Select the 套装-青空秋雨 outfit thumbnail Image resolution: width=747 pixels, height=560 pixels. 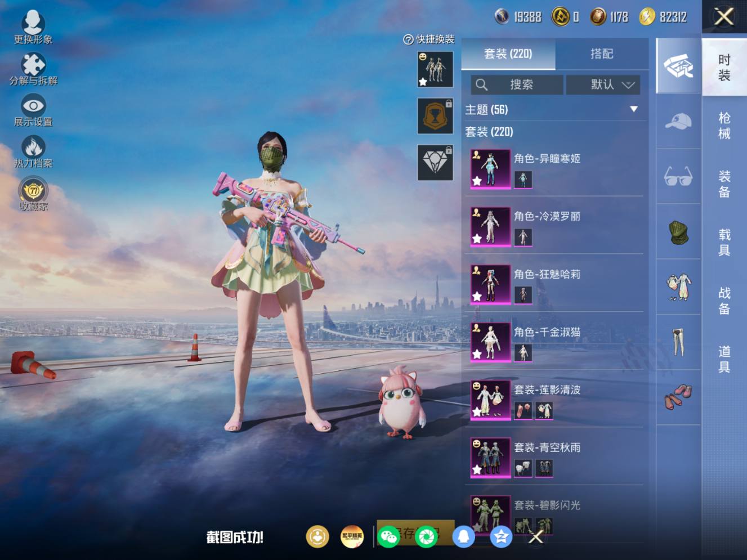click(x=490, y=458)
